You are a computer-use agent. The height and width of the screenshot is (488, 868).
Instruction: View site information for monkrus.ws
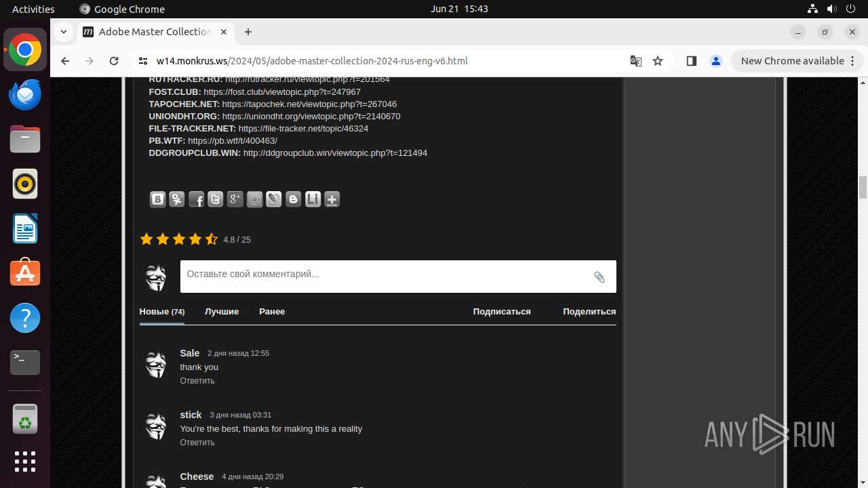pos(142,61)
